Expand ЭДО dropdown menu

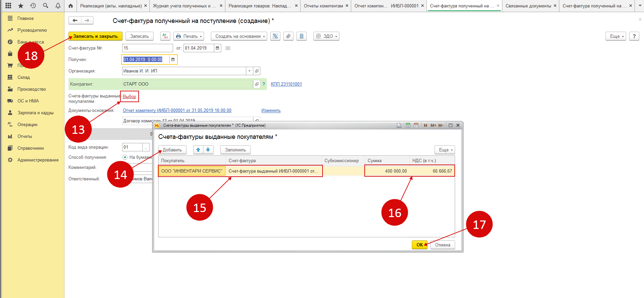326,36
